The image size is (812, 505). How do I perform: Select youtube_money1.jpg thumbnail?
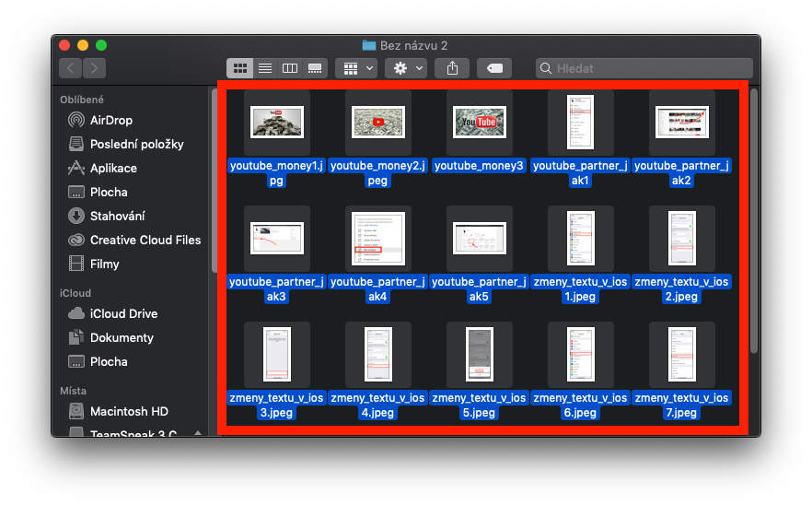[x=277, y=123]
